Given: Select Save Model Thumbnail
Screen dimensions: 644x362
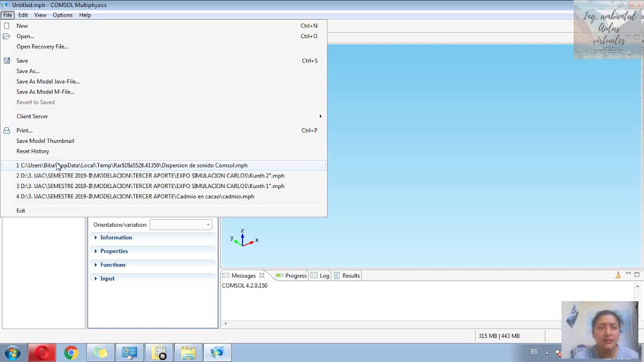Looking at the screenshot, I should pyautogui.click(x=164, y=141).
